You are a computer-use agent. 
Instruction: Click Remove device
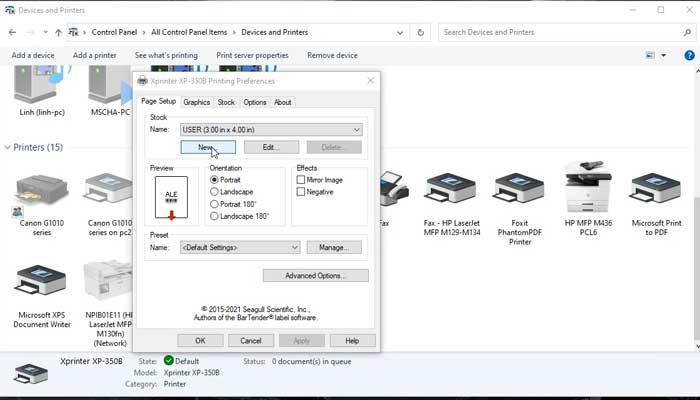point(332,55)
